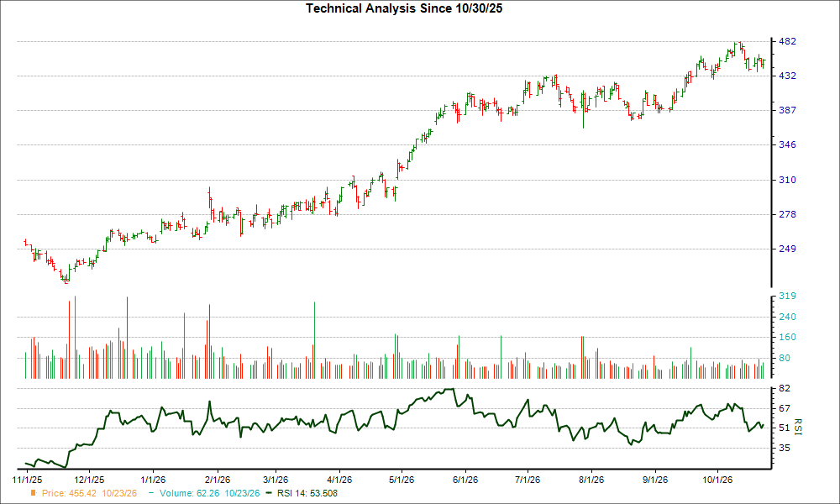Click the chart title 'Technical Analysis Since 10/30/25'

coord(404,8)
